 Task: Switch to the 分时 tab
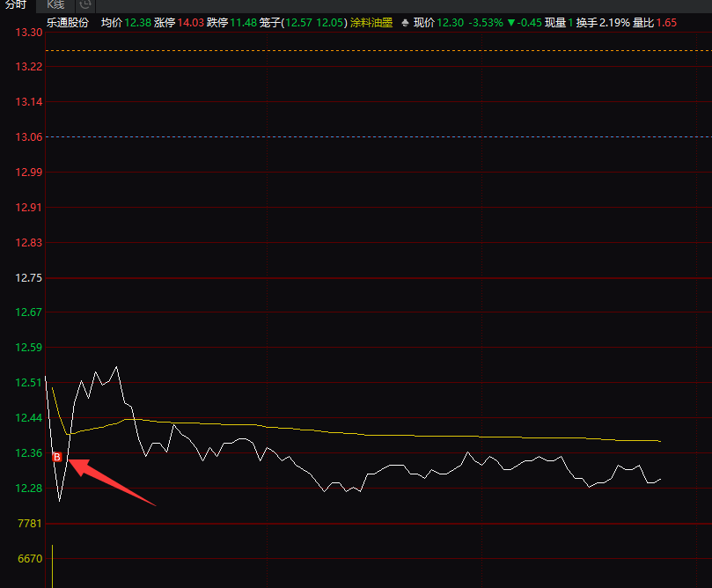click(x=17, y=5)
